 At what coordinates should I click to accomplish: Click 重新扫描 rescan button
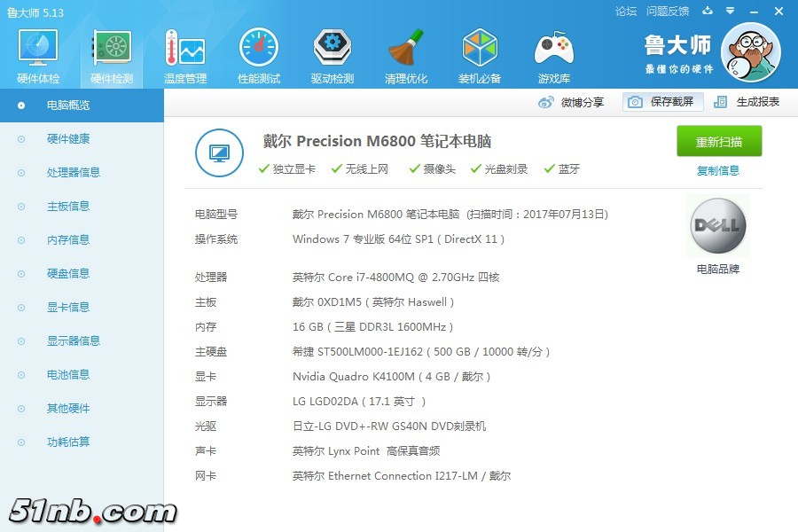coord(719,141)
